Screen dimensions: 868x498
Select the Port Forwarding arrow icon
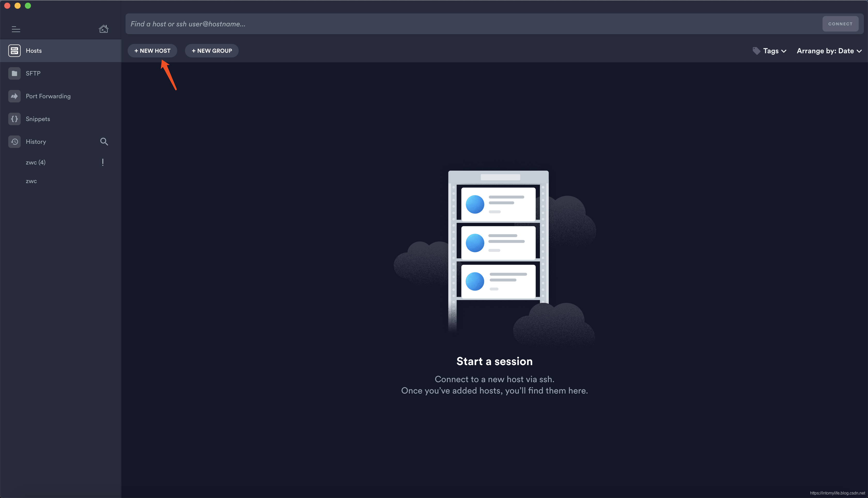pyautogui.click(x=14, y=96)
